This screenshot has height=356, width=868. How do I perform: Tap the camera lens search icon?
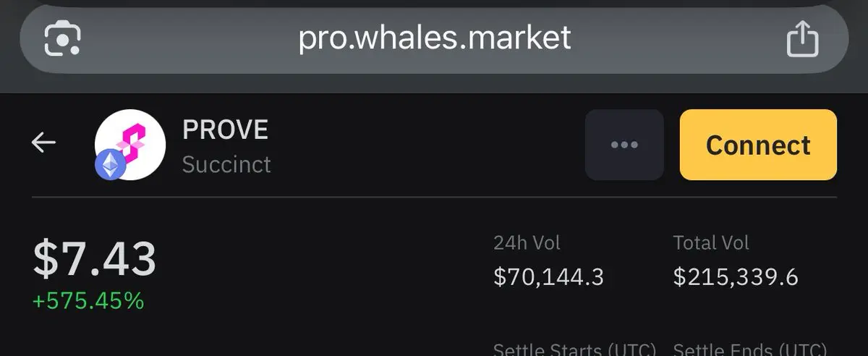(x=62, y=39)
